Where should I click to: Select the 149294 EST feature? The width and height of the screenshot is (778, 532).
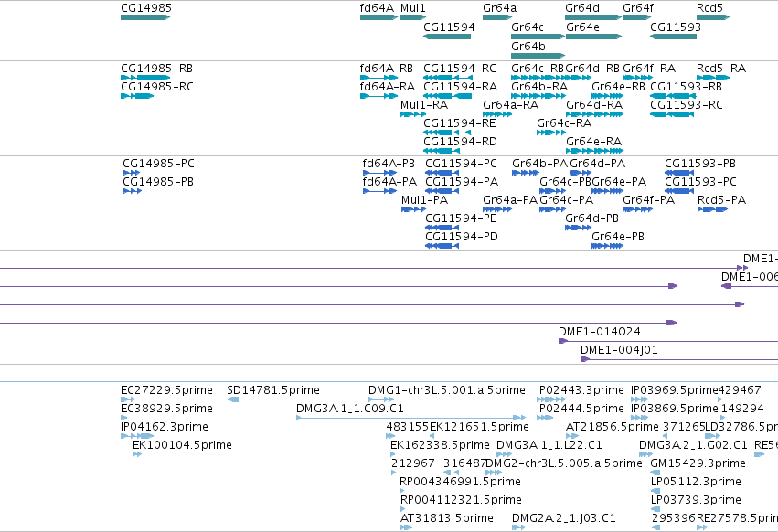[x=721, y=418]
